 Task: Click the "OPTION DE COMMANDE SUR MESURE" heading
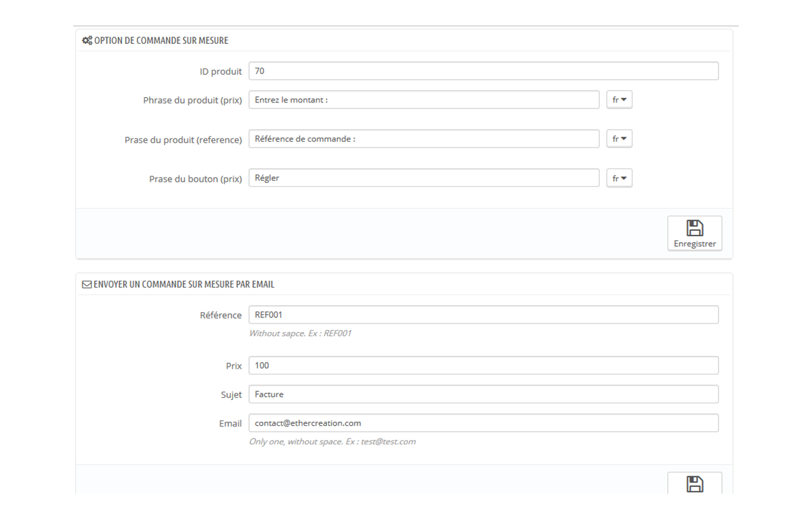click(x=161, y=41)
